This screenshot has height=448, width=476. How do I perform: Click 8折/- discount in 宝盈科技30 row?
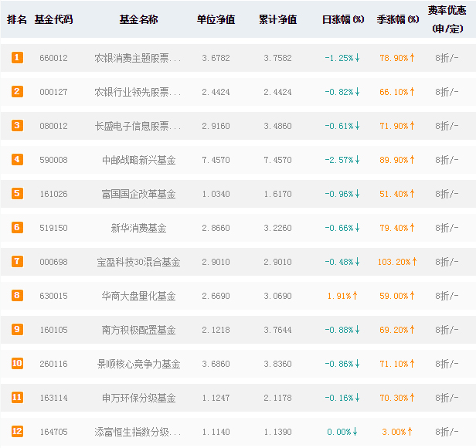click(447, 262)
